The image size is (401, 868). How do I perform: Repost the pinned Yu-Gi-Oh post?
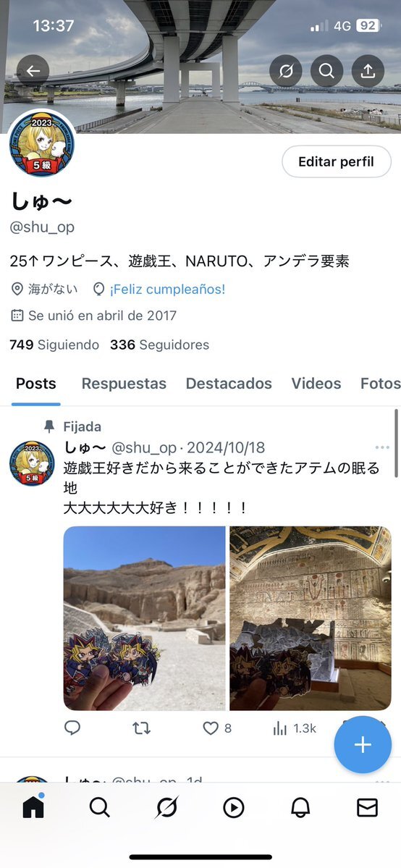pyautogui.click(x=141, y=728)
